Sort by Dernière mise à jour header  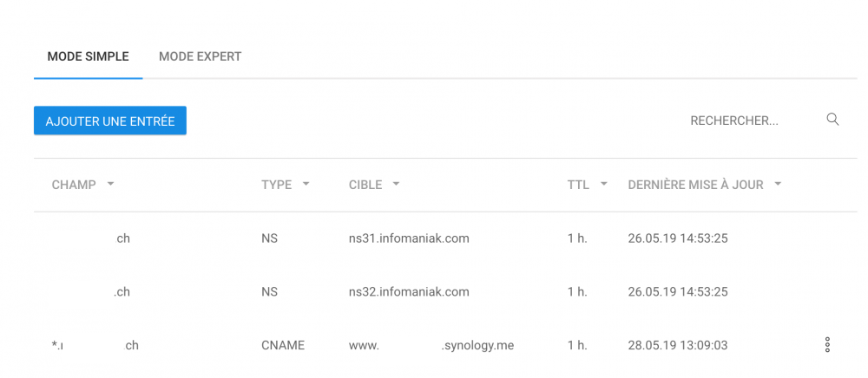click(x=695, y=185)
